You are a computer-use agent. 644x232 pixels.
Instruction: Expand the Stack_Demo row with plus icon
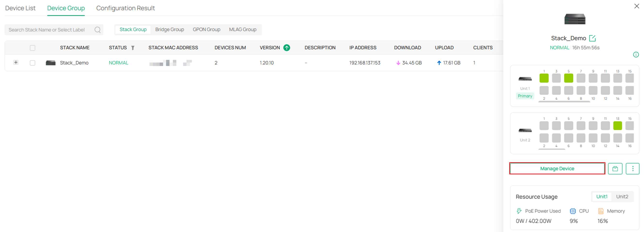[x=16, y=62]
